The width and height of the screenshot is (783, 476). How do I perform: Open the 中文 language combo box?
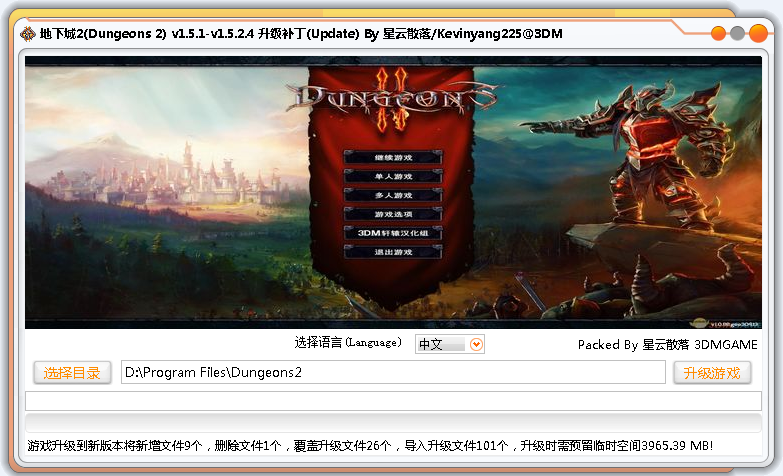coord(441,344)
